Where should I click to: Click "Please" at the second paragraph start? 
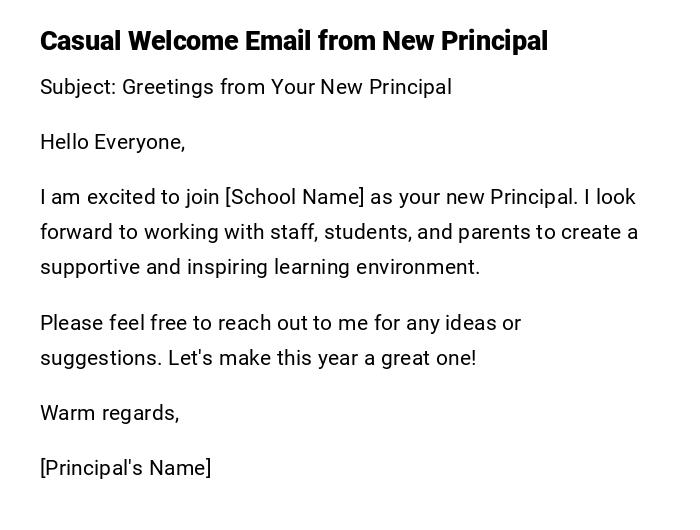coord(71,323)
